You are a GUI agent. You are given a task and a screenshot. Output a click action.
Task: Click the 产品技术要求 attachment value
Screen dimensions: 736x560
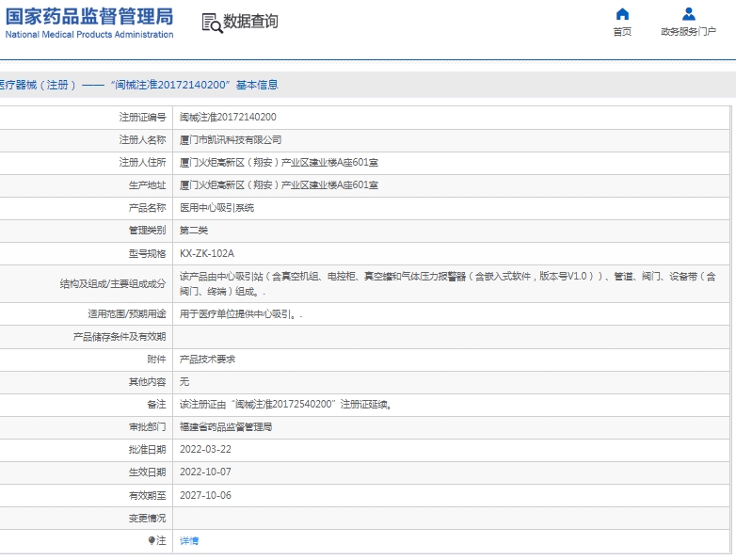pos(207,360)
